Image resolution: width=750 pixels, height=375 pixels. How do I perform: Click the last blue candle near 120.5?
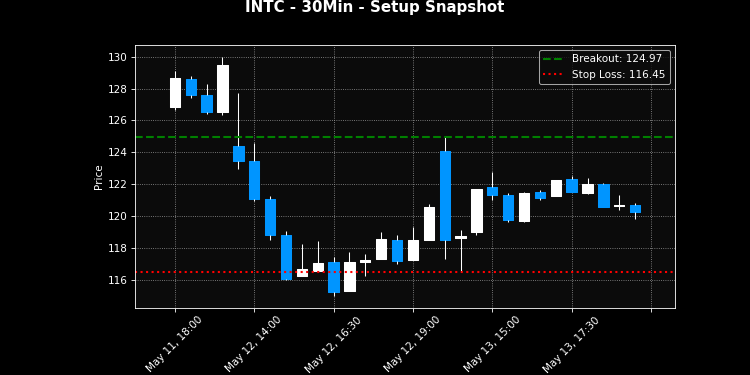(x=635, y=209)
